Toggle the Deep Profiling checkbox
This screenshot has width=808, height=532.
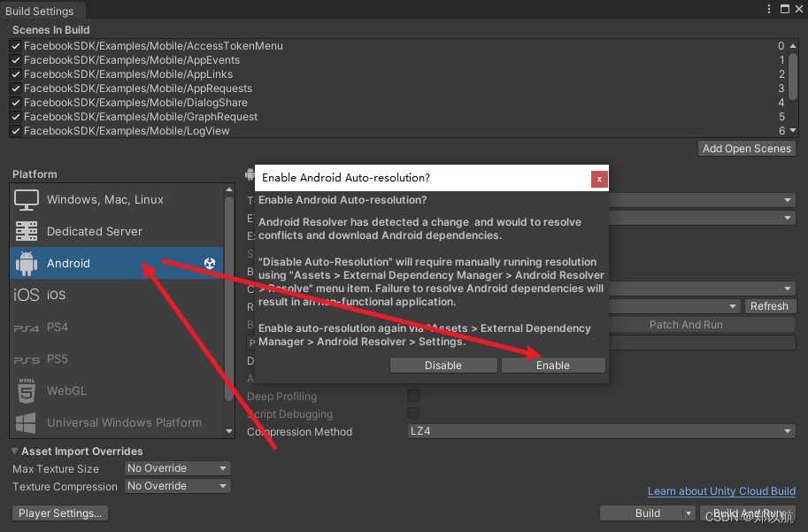point(413,396)
